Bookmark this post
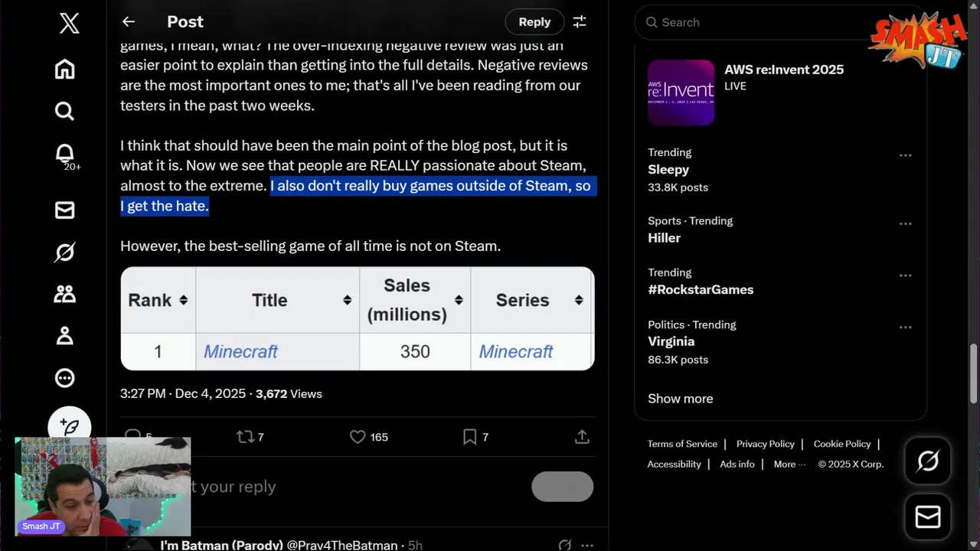Image resolution: width=980 pixels, height=551 pixels. point(469,437)
